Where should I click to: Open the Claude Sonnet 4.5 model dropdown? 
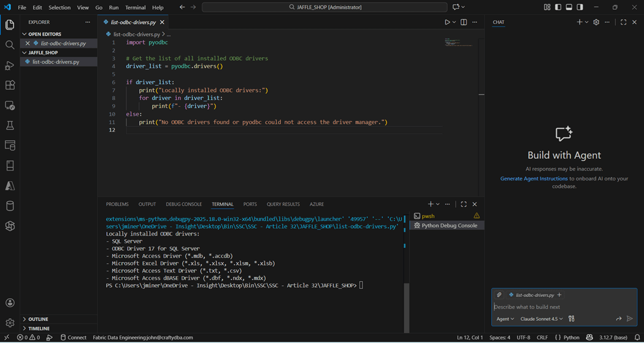[541, 319]
